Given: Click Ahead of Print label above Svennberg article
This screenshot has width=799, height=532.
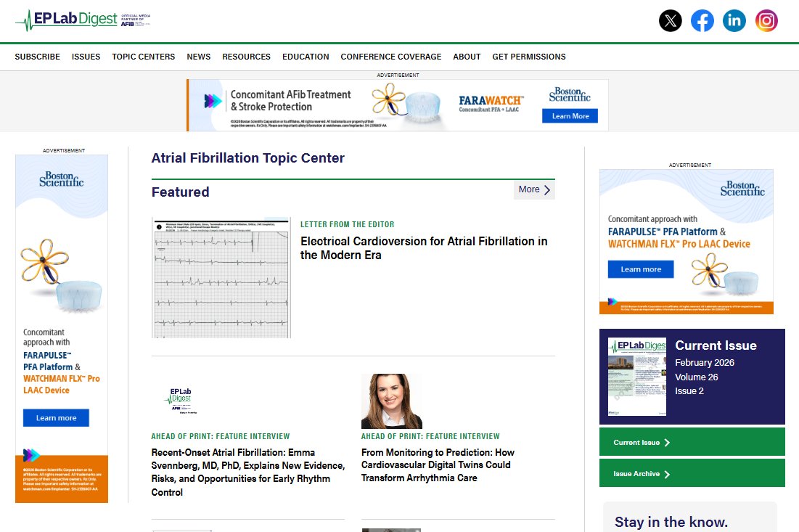Looking at the screenshot, I should click(x=220, y=436).
